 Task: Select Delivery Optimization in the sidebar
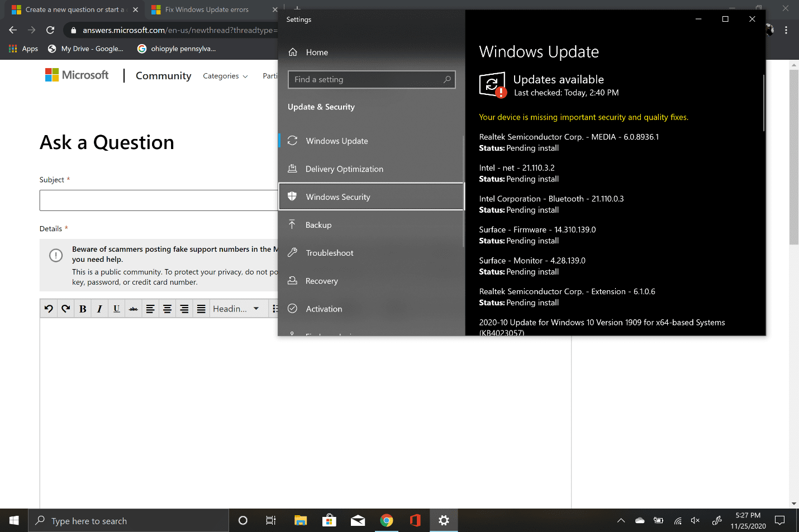[x=344, y=169]
